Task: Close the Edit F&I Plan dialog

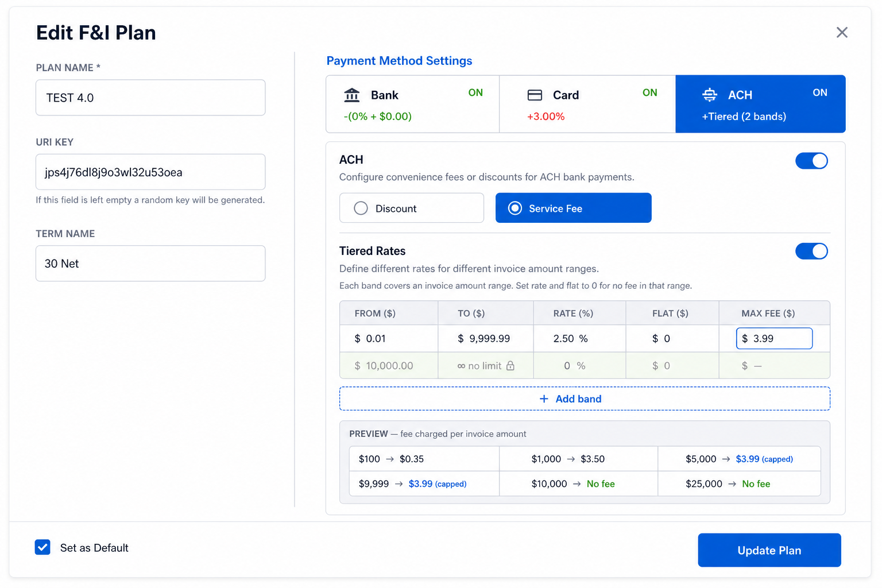Action: tap(842, 33)
